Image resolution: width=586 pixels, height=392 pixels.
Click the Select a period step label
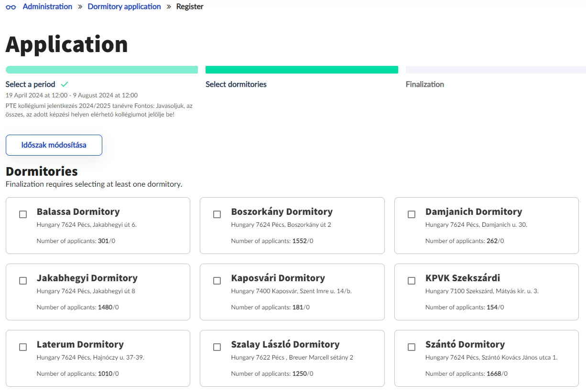(x=30, y=85)
